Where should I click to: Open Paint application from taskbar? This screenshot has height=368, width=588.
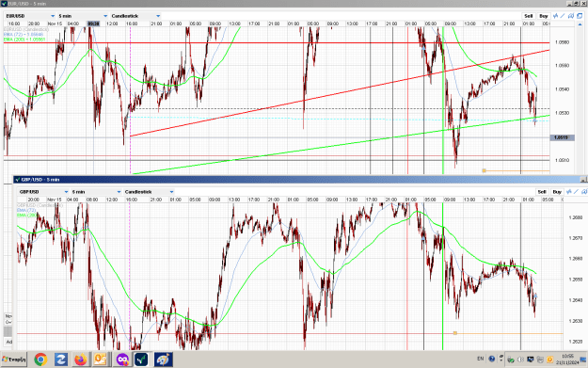point(163,360)
